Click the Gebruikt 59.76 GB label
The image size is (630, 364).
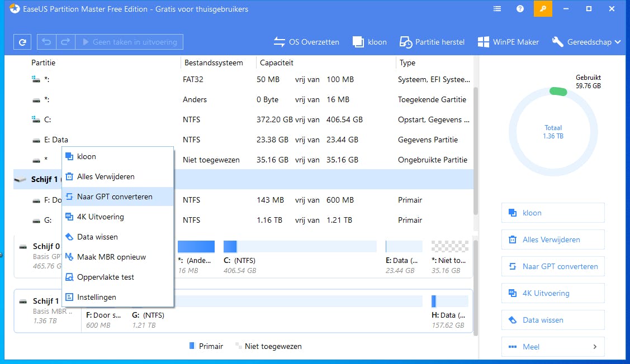coord(588,82)
